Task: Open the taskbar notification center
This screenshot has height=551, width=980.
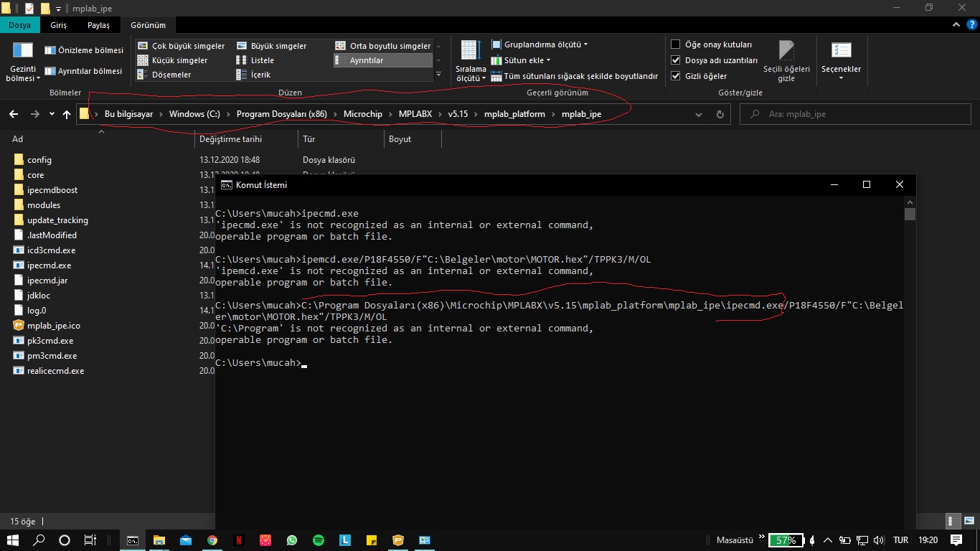Action: [x=955, y=540]
